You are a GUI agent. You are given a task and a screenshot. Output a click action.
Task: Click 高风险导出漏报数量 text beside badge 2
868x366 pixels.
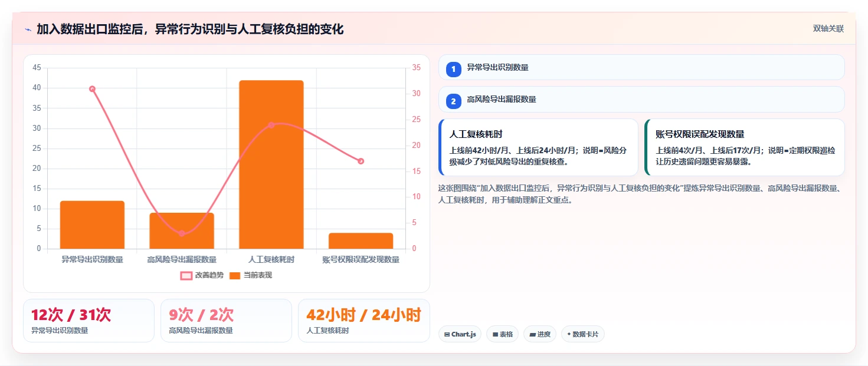tap(502, 99)
